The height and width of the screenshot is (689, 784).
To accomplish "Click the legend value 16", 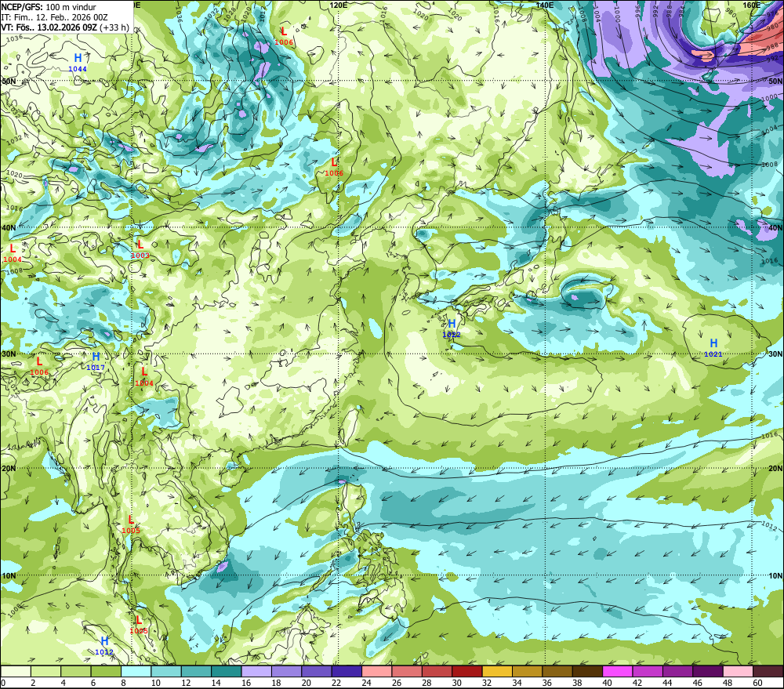I will coord(246,683).
